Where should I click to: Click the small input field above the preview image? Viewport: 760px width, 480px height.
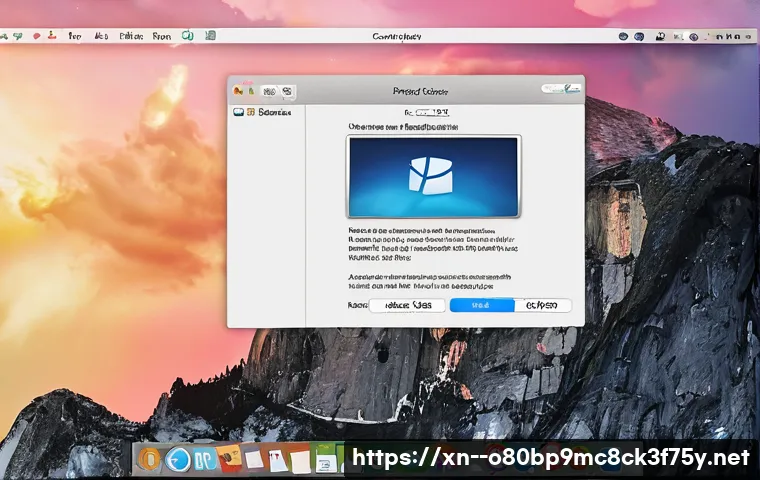(x=435, y=113)
